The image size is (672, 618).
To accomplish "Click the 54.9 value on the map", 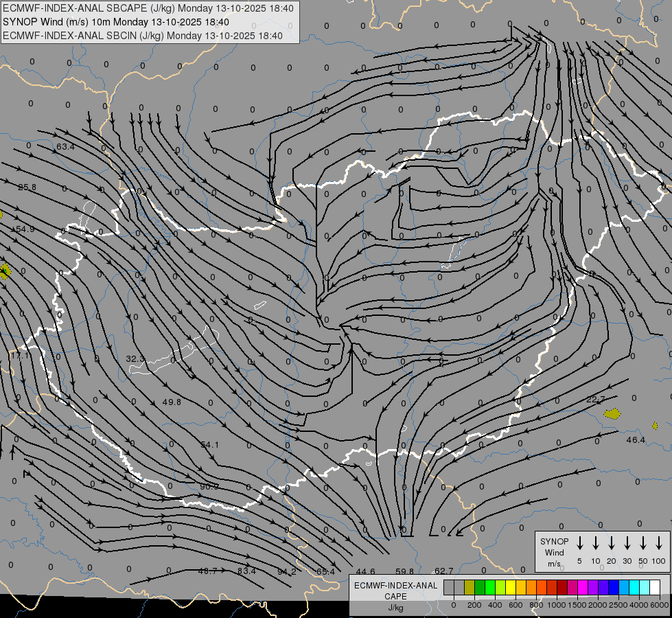I will point(25,229).
